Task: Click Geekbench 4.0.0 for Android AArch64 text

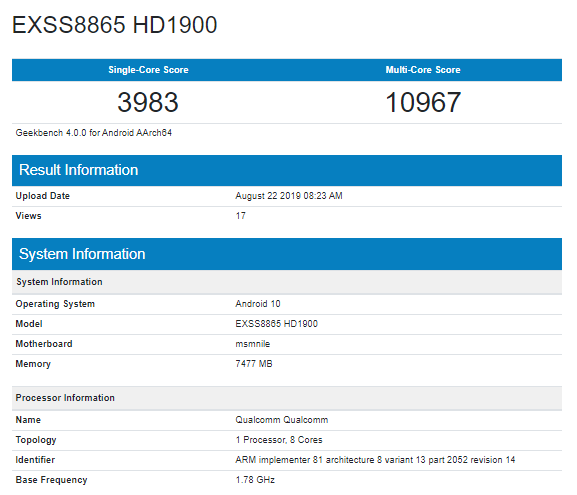Action: pyautogui.click(x=93, y=132)
